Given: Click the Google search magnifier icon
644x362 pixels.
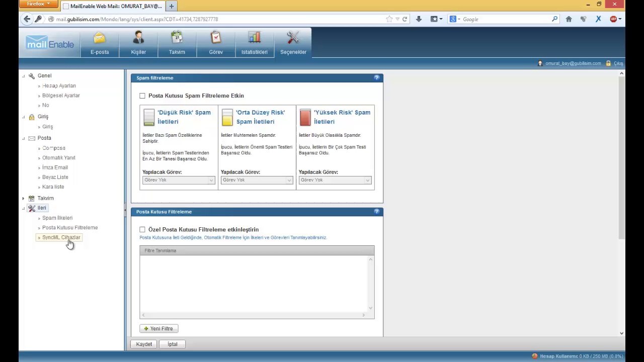Looking at the screenshot, I should pyautogui.click(x=554, y=19).
